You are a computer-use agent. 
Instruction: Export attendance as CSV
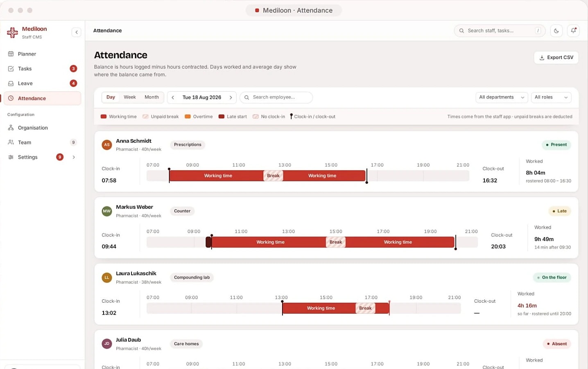tap(556, 58)
